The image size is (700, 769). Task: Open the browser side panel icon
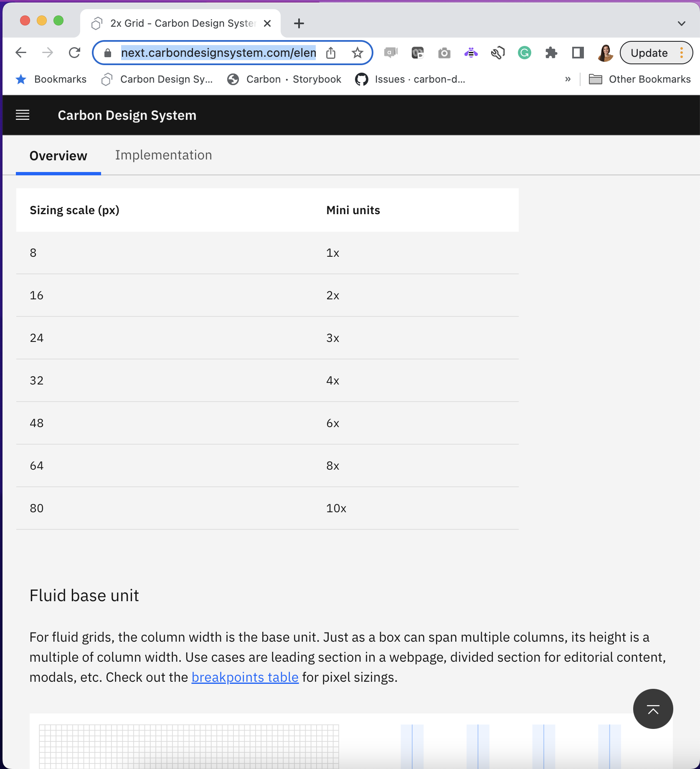point(578,53)
